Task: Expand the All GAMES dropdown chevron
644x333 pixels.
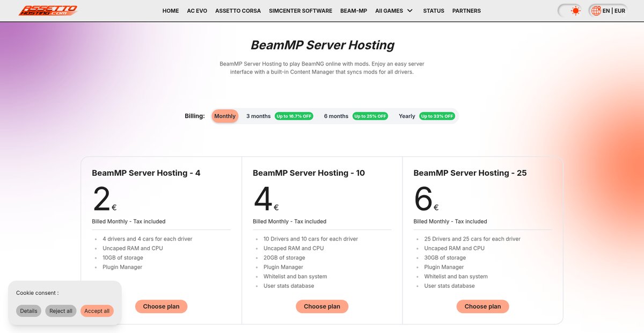Action: (x=410, y=11)
